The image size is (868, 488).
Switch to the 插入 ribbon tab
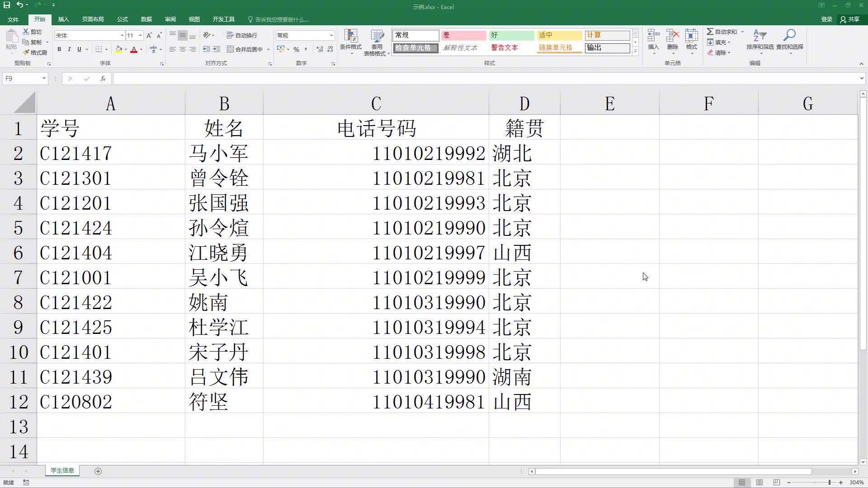click(63, 19)
